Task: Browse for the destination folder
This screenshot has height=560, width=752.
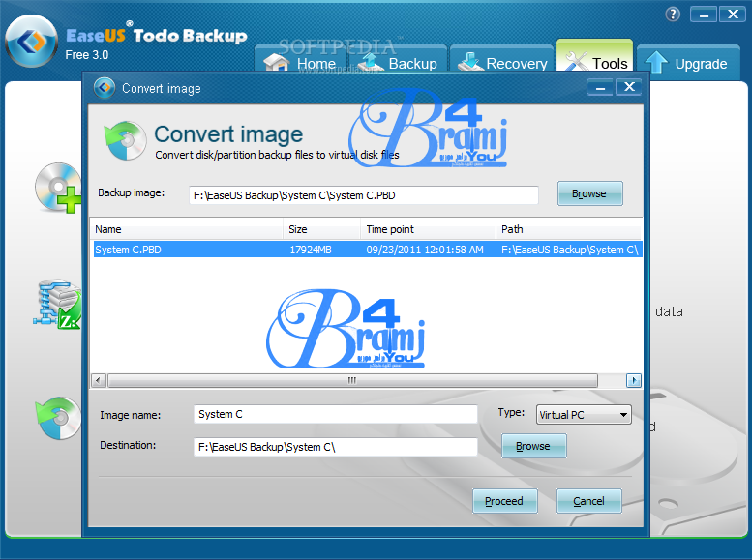Action: click(x=532, y=446)
